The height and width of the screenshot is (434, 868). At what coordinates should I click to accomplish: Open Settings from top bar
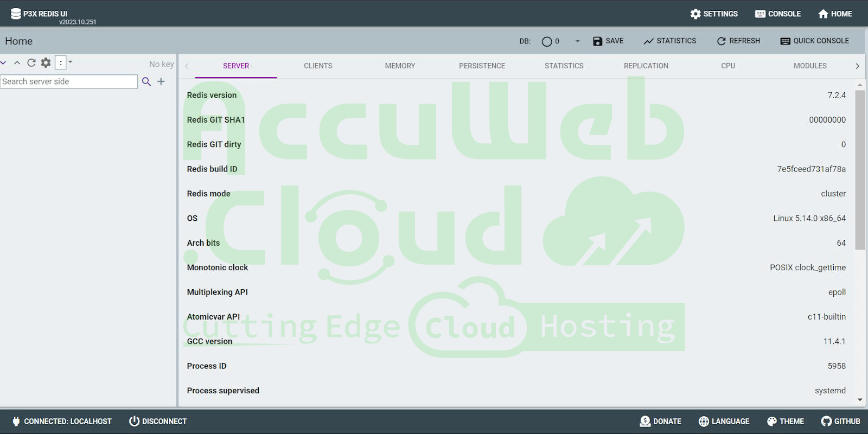click(713, 14)
